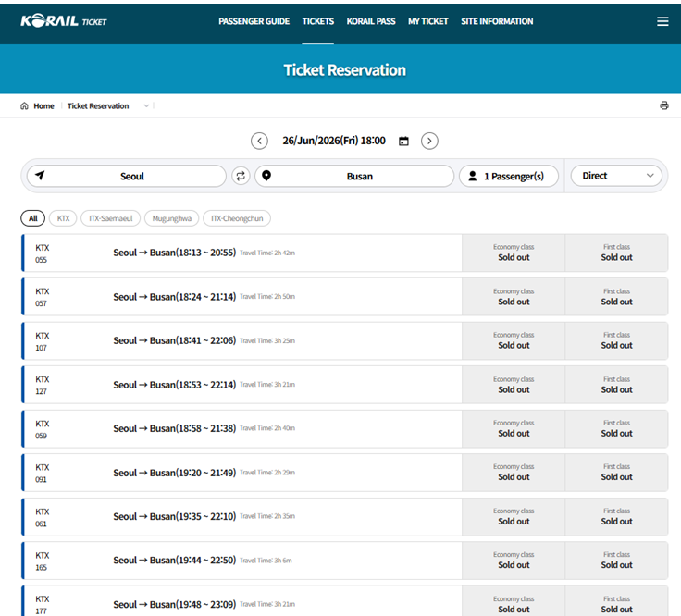Open MY TICKET menu

point(427,21)
